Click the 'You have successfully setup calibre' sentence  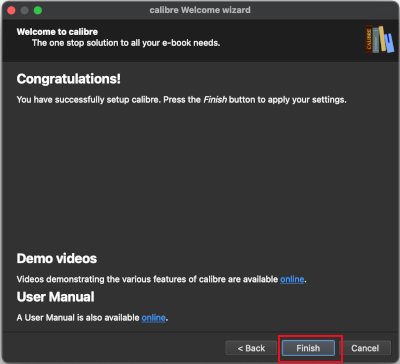pyautogui.click(x=182, y=100)
